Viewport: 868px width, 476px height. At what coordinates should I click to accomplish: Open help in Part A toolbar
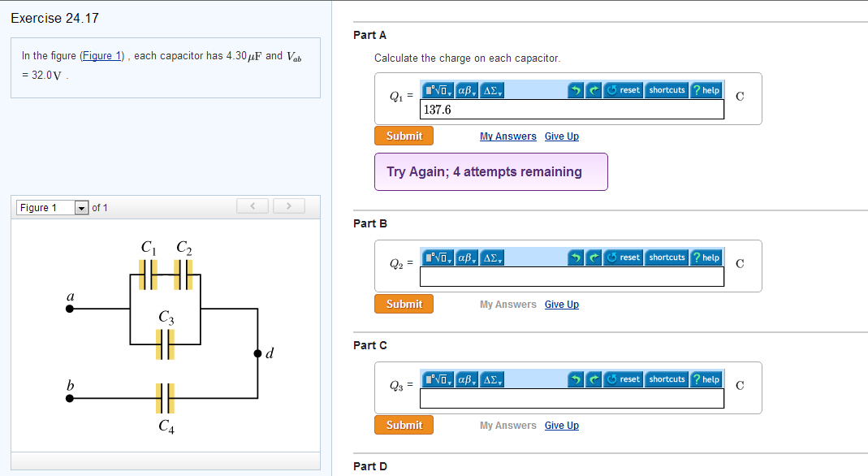coord(706,90)
